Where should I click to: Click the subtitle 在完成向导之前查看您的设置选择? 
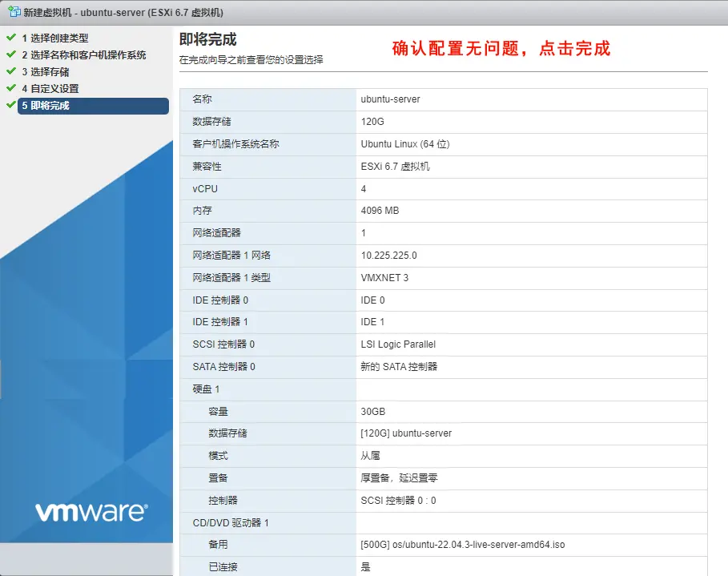(x=251, y=60)
